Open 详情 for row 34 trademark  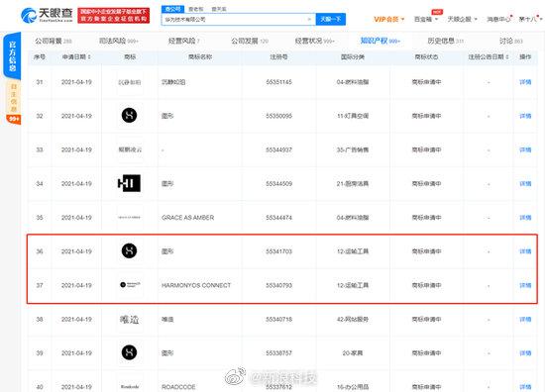coord(525,184)
